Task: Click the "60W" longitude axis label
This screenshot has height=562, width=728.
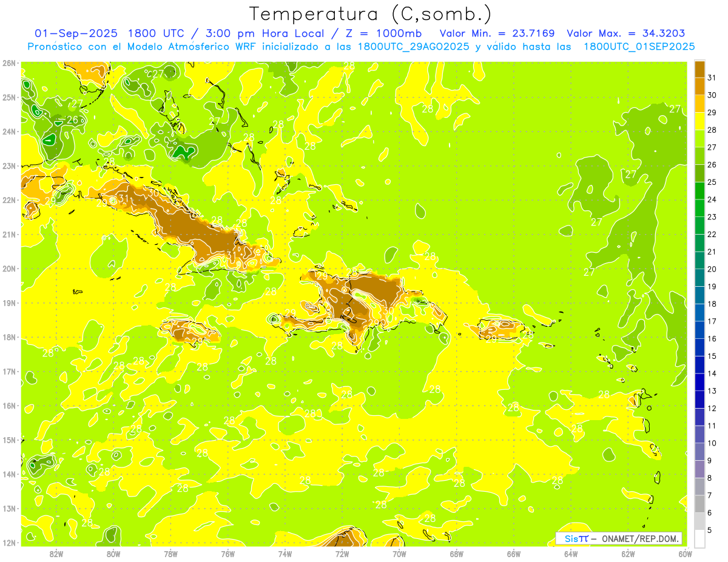Action: tap(685, 554)
